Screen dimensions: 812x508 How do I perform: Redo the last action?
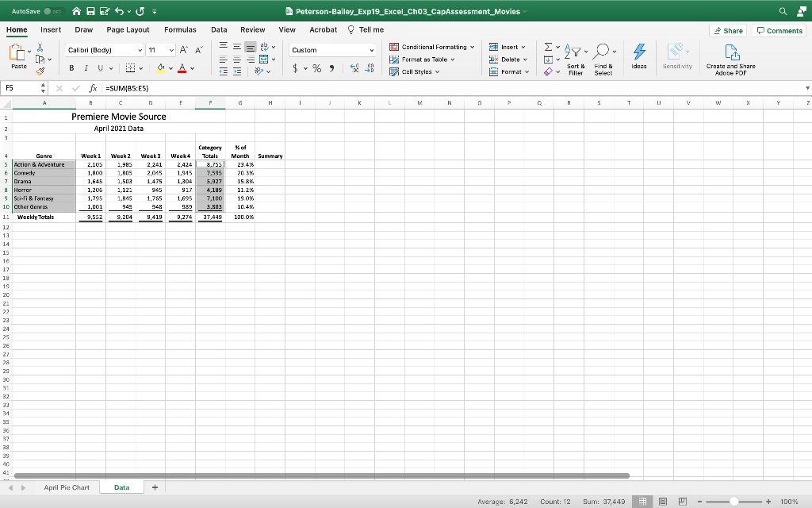pos(140,11)
